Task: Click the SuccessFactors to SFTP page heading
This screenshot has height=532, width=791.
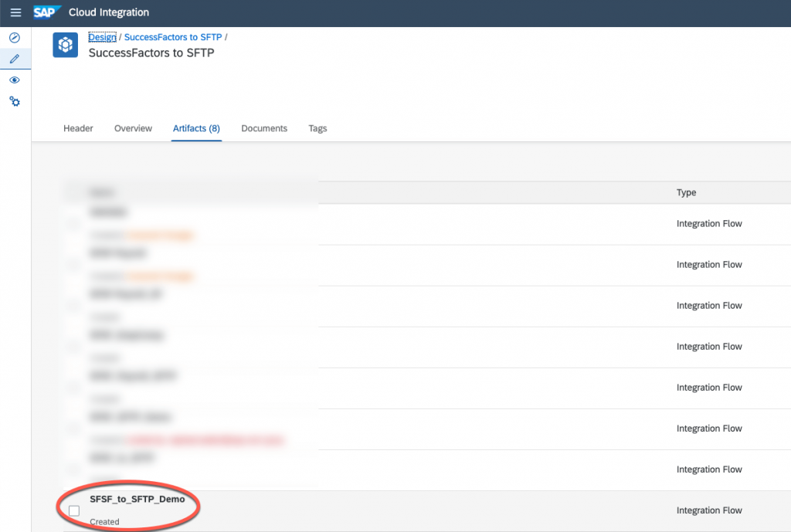Action: click(151, 53)
